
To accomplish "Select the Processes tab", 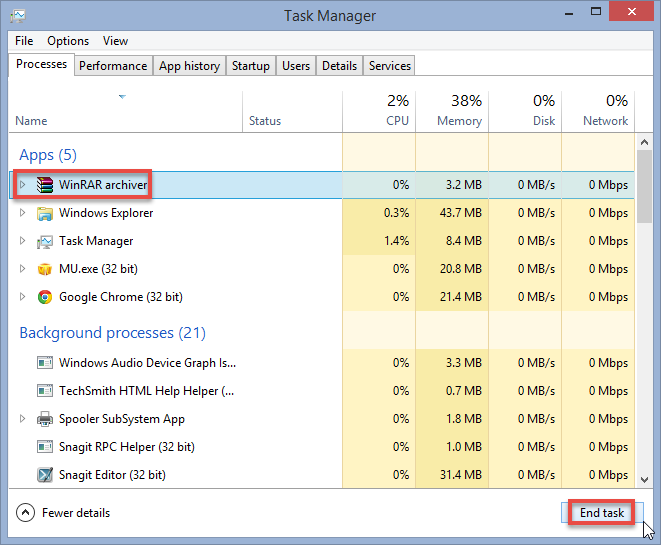I will click(41, 64).
